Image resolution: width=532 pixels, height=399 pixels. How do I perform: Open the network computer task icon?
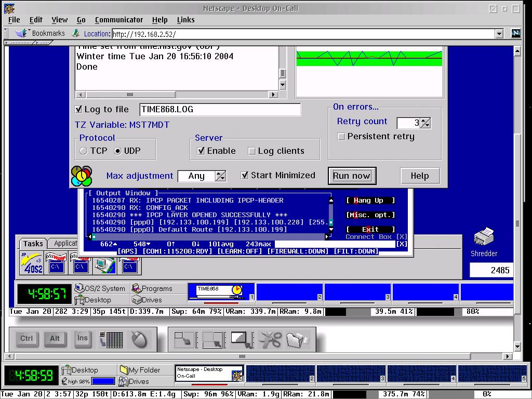[x=105, y=265]
